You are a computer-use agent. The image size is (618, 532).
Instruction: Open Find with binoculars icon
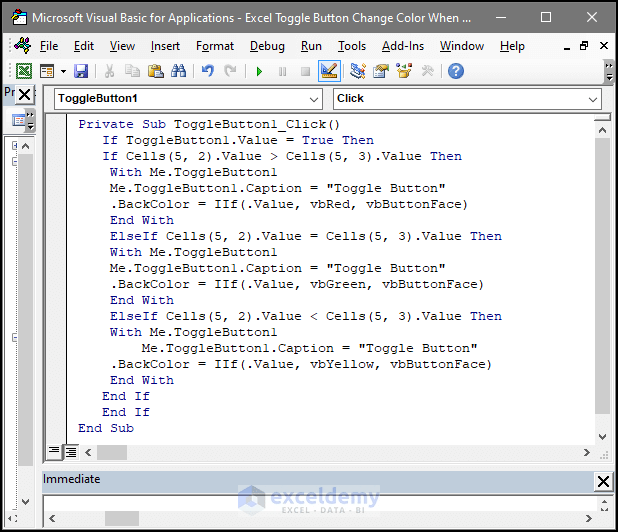178,71
